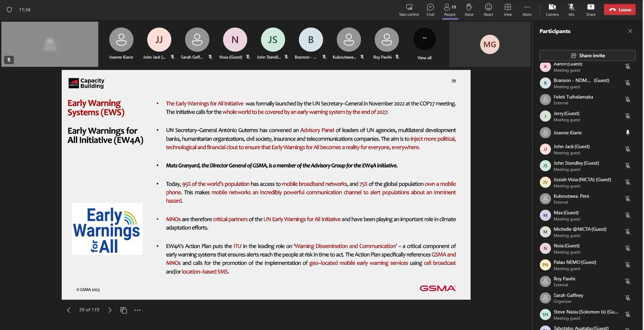The width and height of the screenshot is (644, 330).
Task: Click muted mic icon for Kuboutawa, Peni
Action: point(628,199)
